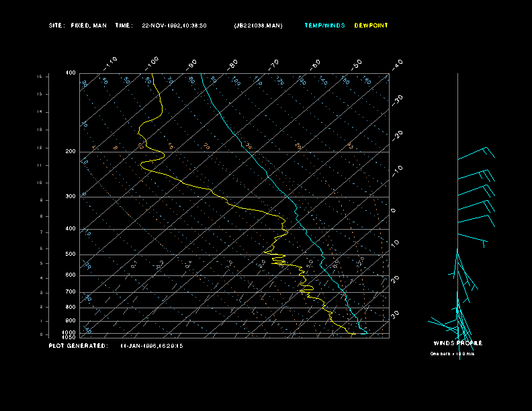Screen dimensions: 532x411
Task: Click the cyan TEMP/WINDS legend label
Action: tap(324, 26)
